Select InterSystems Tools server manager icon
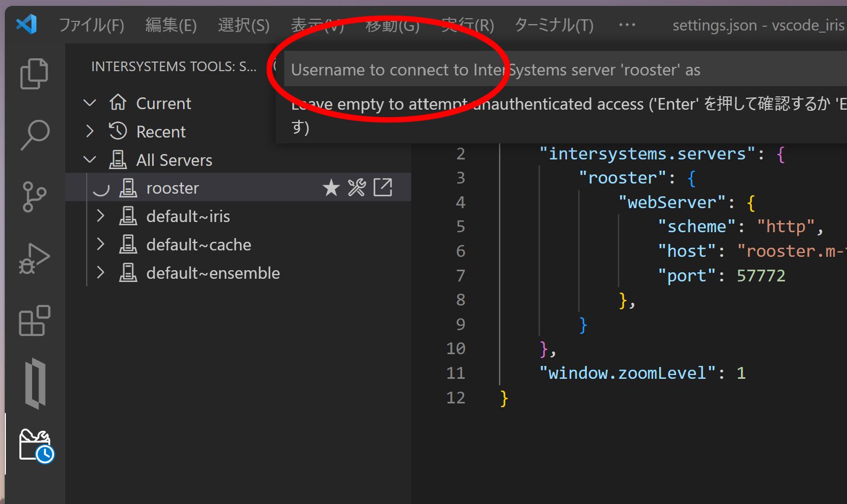 [35, 445]
